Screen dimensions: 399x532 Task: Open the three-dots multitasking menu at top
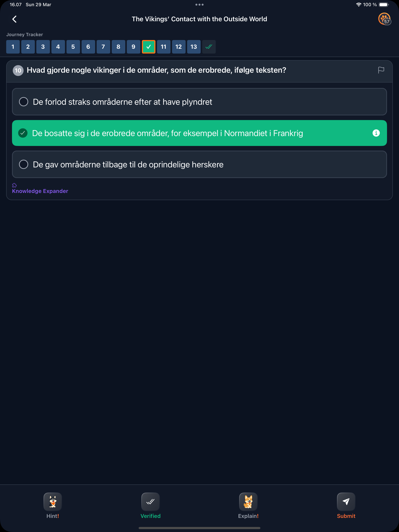pyautogui.click(x=199, y=5)
